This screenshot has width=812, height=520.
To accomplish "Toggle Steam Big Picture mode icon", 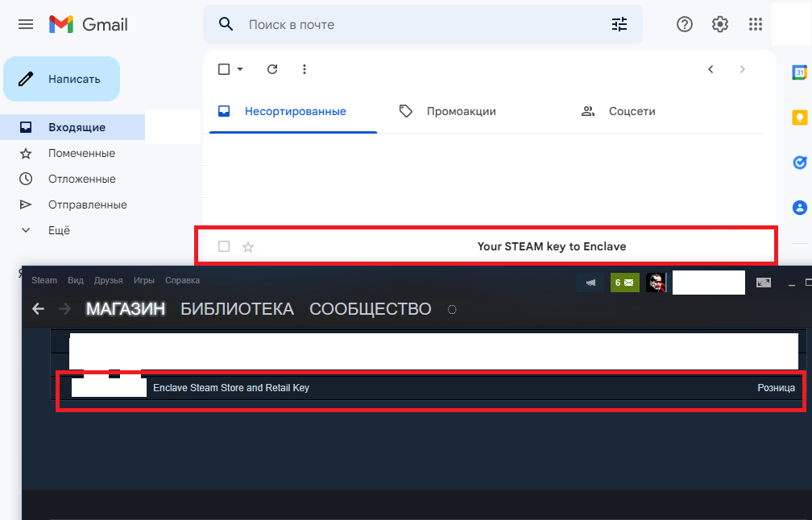I will tap(764, 283).
